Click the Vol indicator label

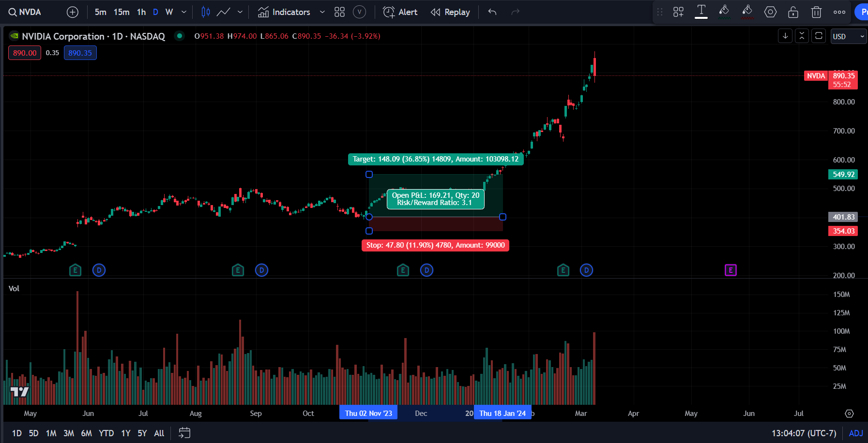pyautogui.click(x=14, y=288)
